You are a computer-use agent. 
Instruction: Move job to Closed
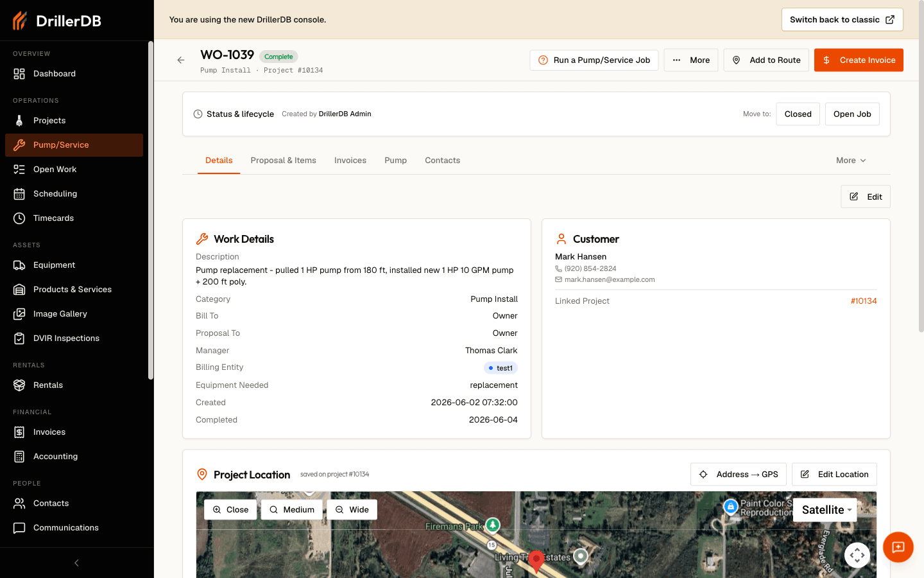click(798, 114)
